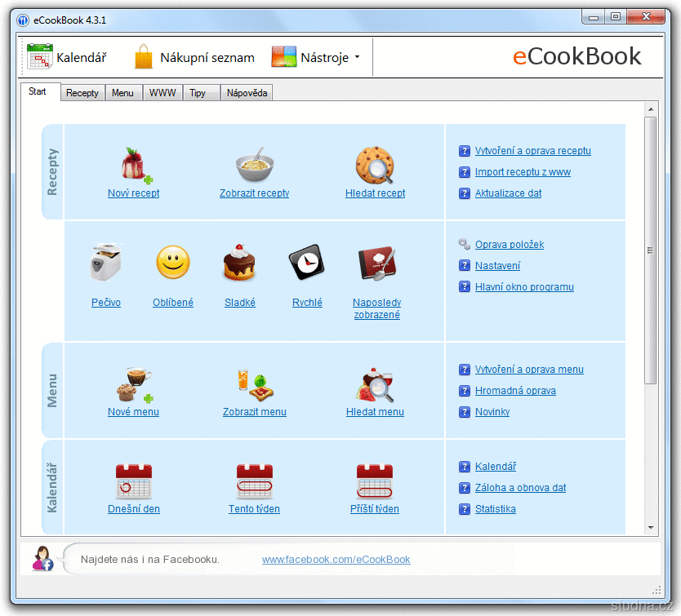Choose the Rychlé clock icon
681x616 pixels.
(307, 262)
